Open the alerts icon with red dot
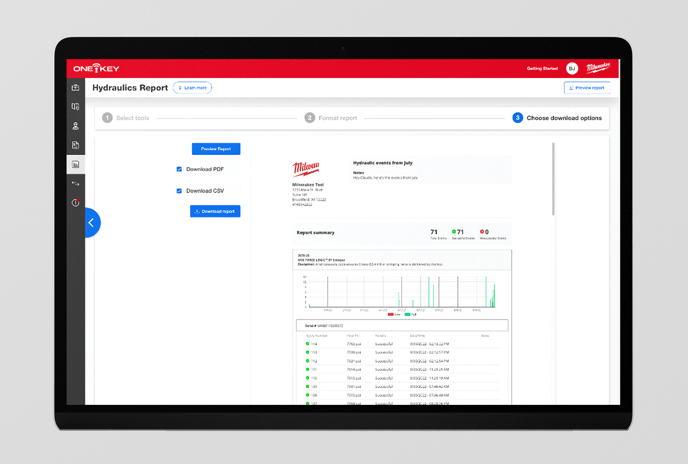This screenshot has height=464, width=688. [x=75, y=203]
